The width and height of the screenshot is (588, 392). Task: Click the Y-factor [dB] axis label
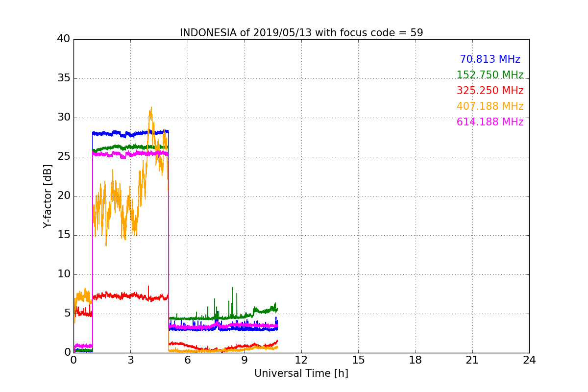coord(48,196)
